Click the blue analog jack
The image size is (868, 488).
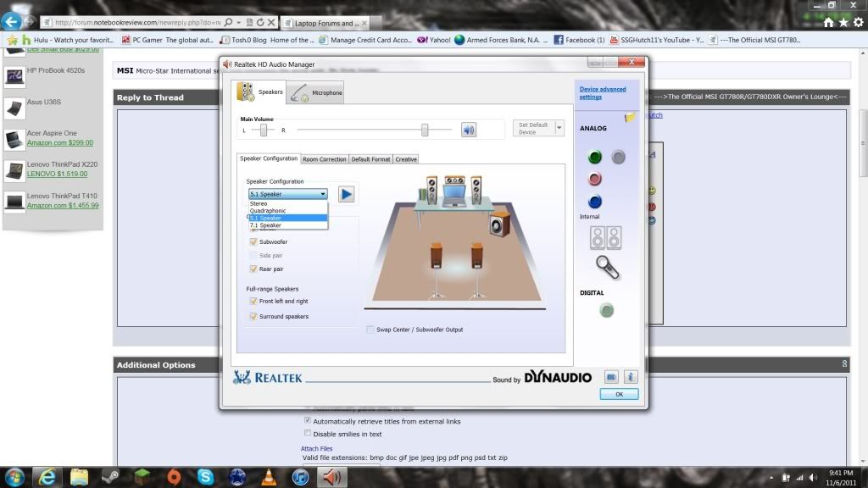[595, 202]
